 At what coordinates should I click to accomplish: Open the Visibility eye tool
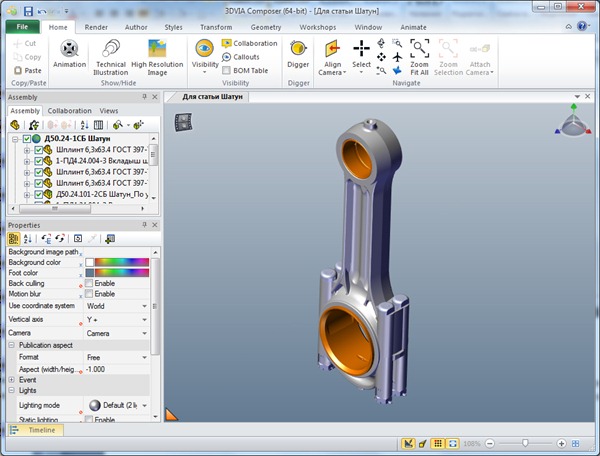point(204,49)
